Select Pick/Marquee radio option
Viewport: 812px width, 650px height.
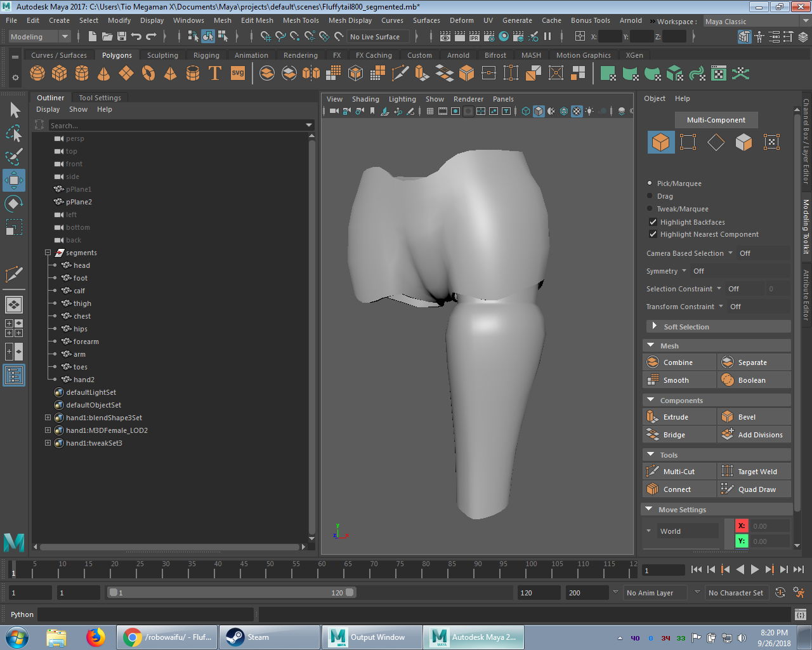tap(650, 183)
